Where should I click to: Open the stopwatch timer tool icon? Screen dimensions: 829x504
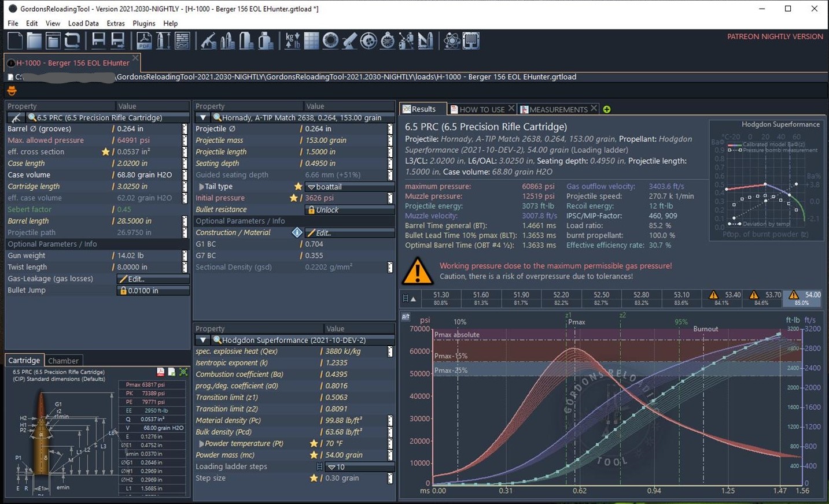point(388,40)
